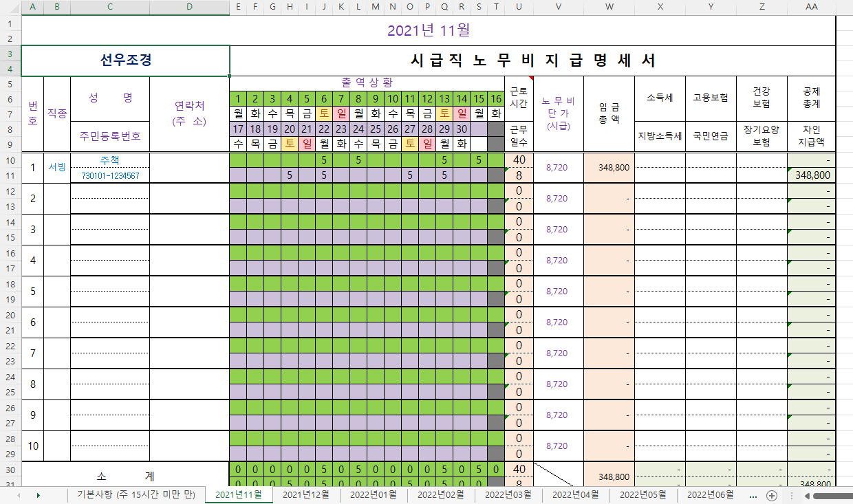
Task: Click the 348,800 임금 총액 cell
Action: pyautogui.click(x=609, y=167)
